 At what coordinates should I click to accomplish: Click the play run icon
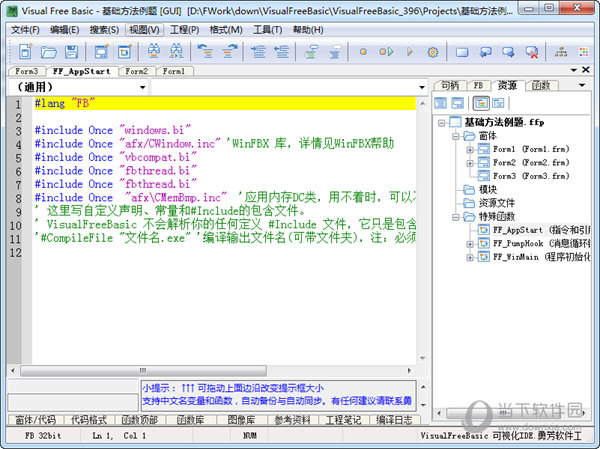pos(410,51)
